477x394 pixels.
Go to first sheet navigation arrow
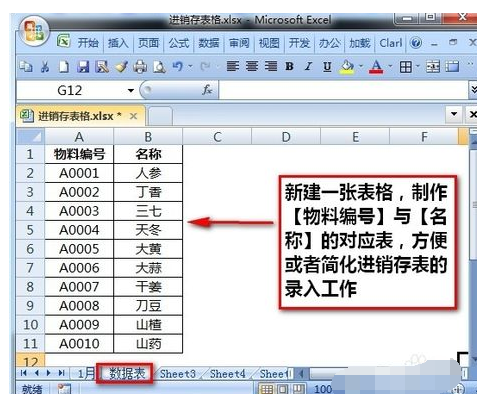[23, 373]
